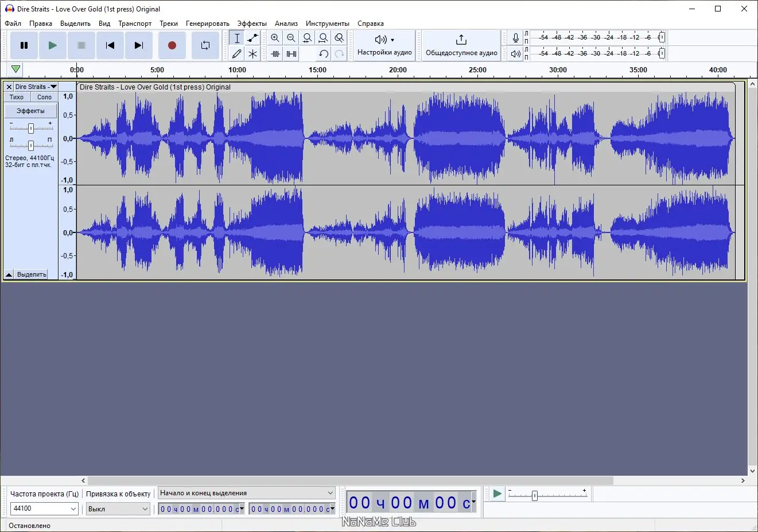Open the selection start time format arrow
Viewport: 758px width, 532px height.
[x=242, y=509]
